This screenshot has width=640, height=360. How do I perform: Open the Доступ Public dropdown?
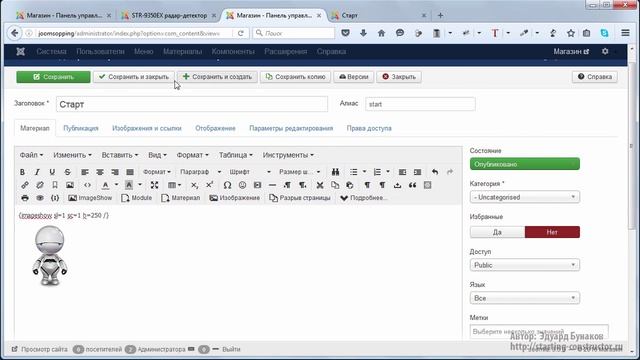tap(524, 265)
